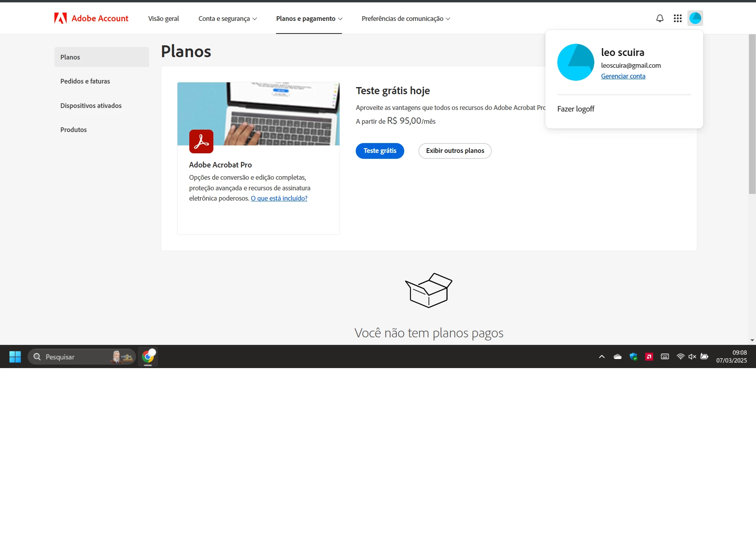Viewport: 756px width, 547px height.
Task: Click the leoscuira@gmail.com email text
Action: 631,65
